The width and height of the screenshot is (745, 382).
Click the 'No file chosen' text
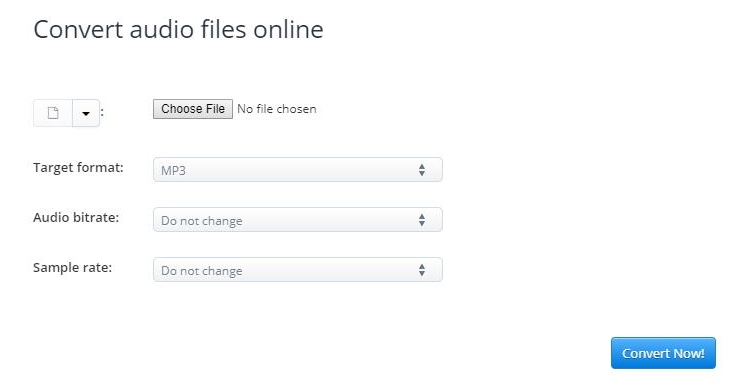click(x=277, y=109)
